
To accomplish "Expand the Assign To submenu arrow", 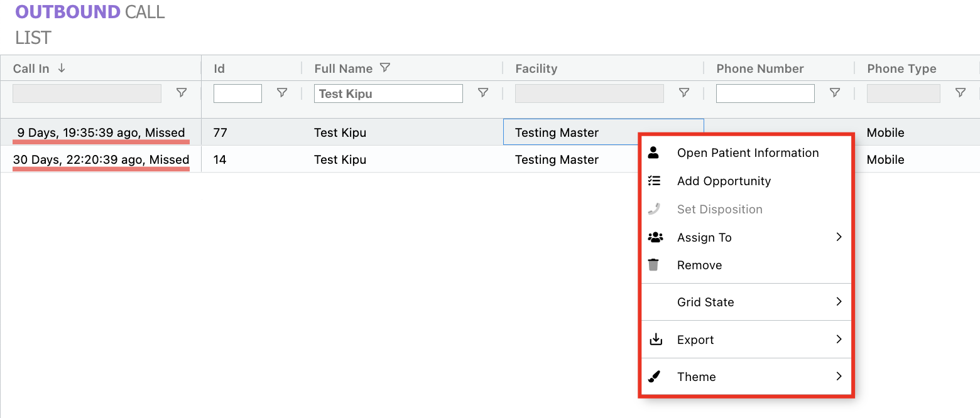I will [x=839, y=237].
